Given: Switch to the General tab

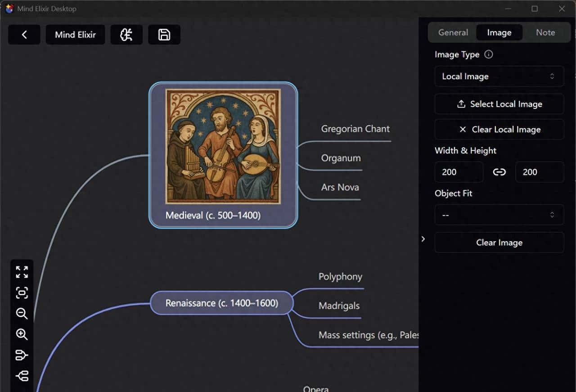Looking at the screenshot, I should (453, 32).
